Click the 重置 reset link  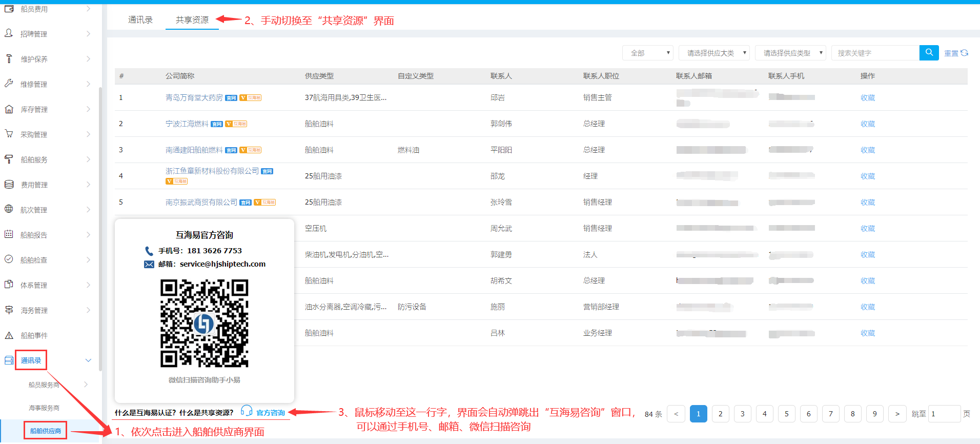pos(951,53)
